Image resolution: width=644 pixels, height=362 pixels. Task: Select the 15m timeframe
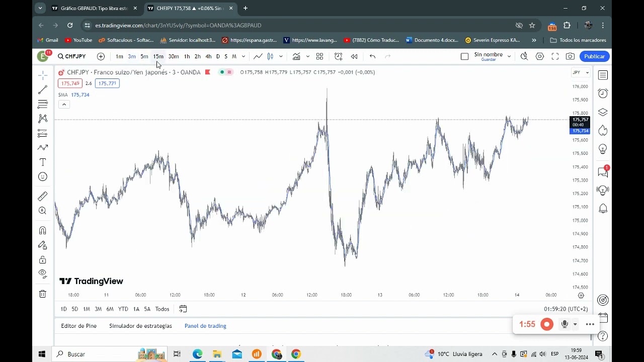[x=158, y=56]
